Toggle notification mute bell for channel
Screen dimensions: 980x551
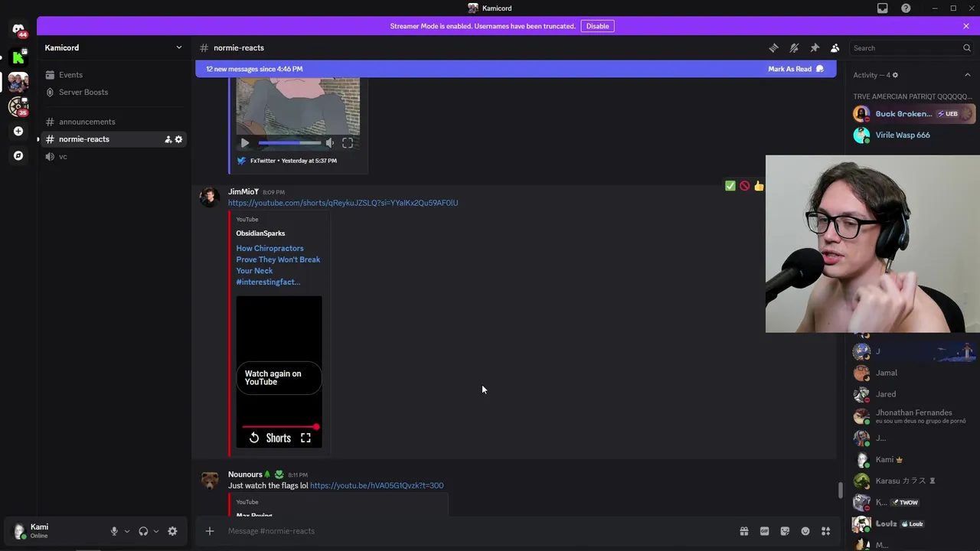(794, 47)
